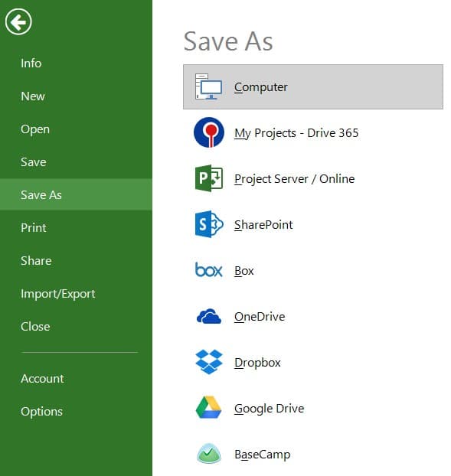Image resolution: width=451 pixels, height=476 pixels.
Task: Click the Computer monitor icon
Action: 208,86
